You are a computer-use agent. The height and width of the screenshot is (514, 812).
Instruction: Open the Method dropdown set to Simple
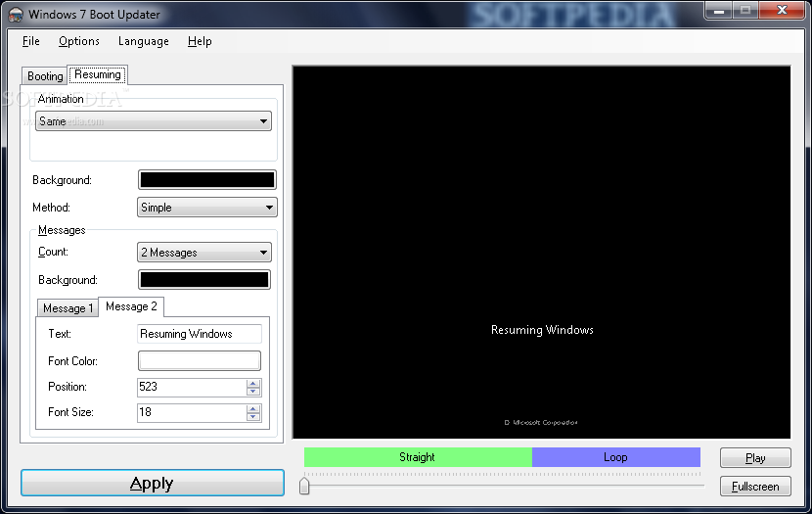(x=207, y=208)
